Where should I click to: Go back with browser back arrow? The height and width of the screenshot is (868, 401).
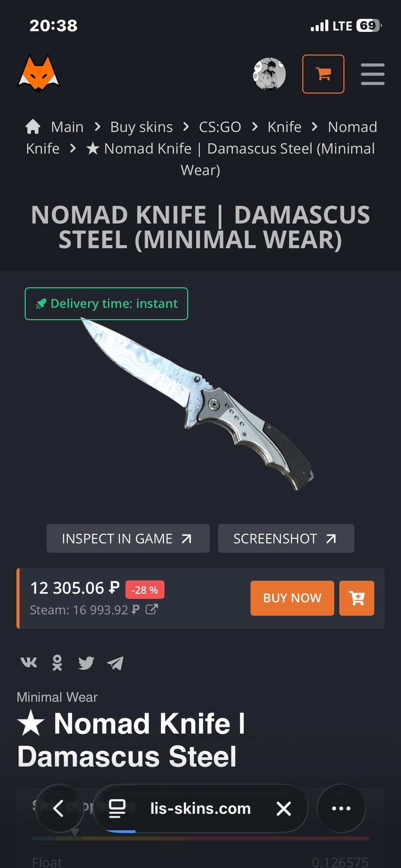tap(59, 808)
